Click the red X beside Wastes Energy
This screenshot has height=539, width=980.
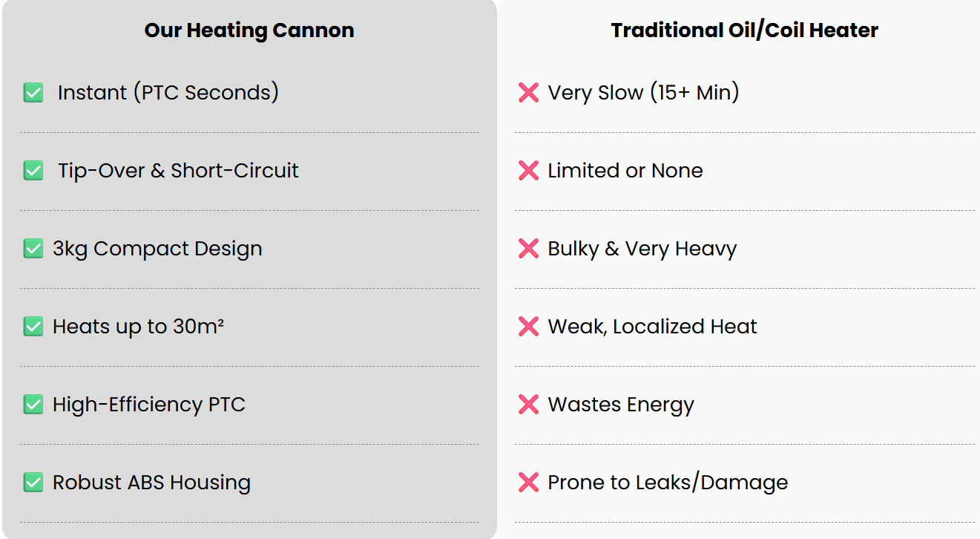pos(528,405)
